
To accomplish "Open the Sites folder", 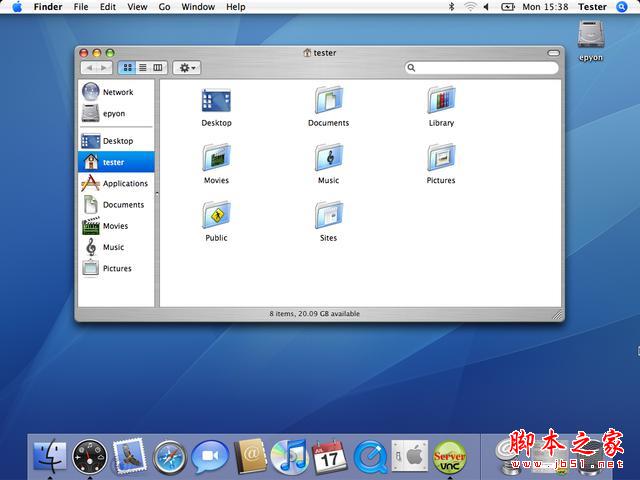I will (328, 215).
